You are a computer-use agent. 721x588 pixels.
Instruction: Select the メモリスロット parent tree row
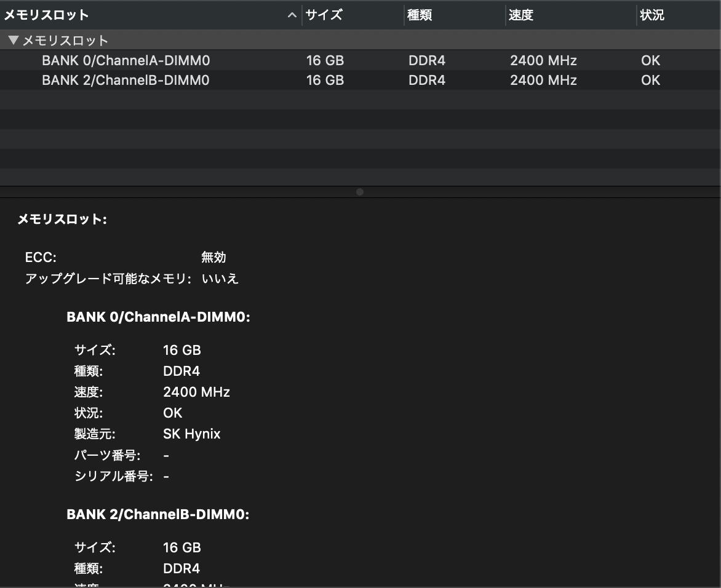pos(65,41)
